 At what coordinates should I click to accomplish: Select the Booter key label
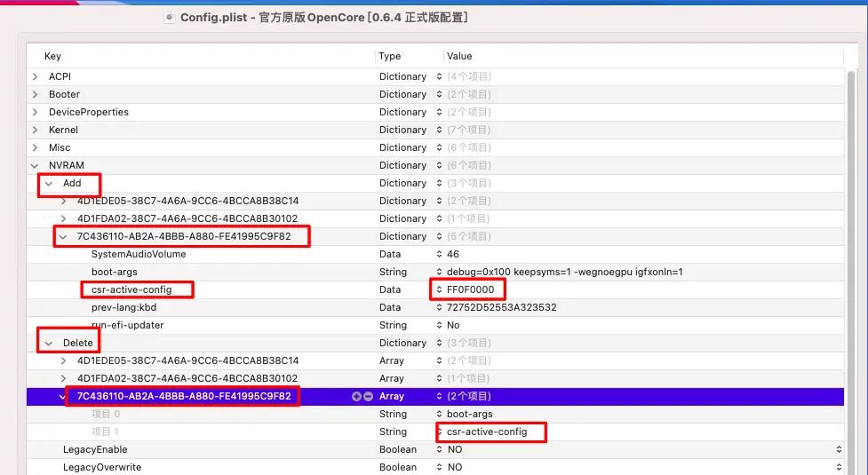coord(64,94)
